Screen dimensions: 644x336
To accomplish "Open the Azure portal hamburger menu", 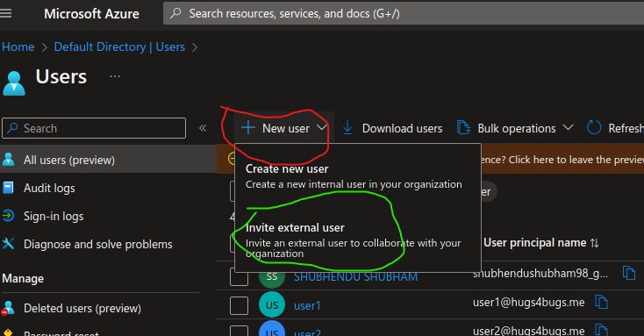I will (x=6, y=13).
